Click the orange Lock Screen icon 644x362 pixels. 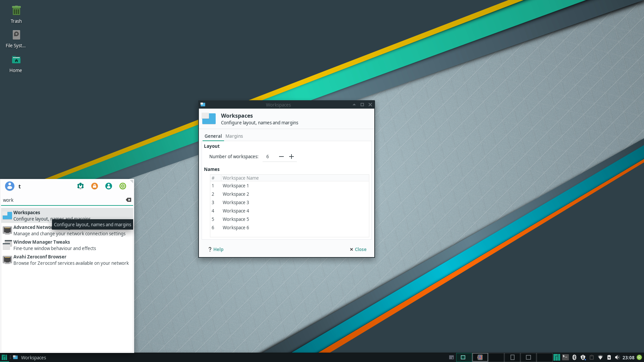pos(95,186)
